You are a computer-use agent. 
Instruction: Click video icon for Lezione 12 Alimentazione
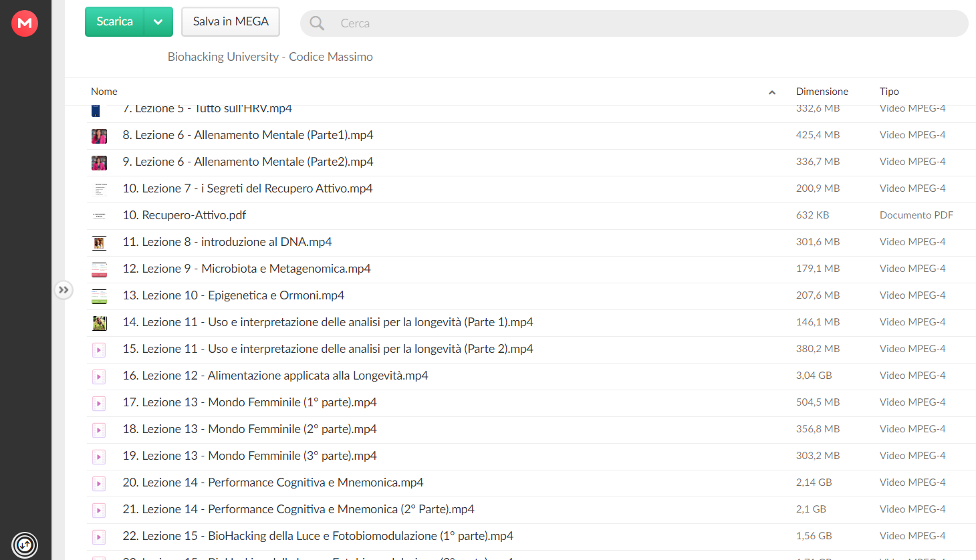click(x=99, y=376)
